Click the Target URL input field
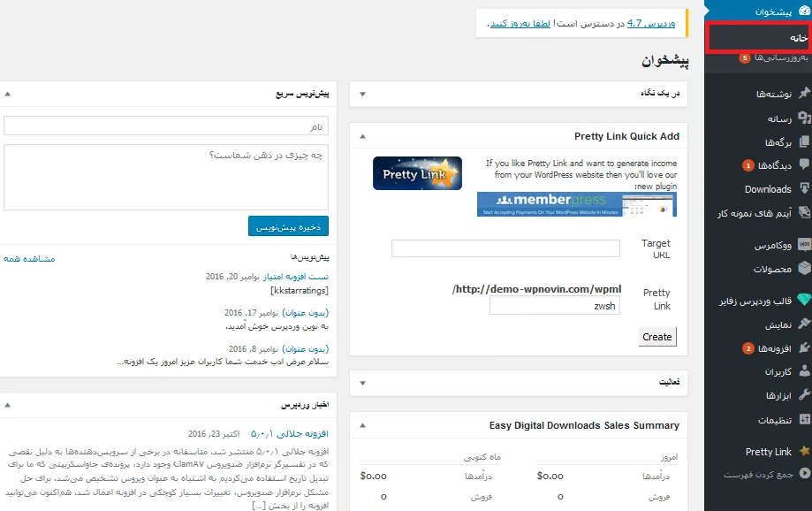 pos(505,248)
